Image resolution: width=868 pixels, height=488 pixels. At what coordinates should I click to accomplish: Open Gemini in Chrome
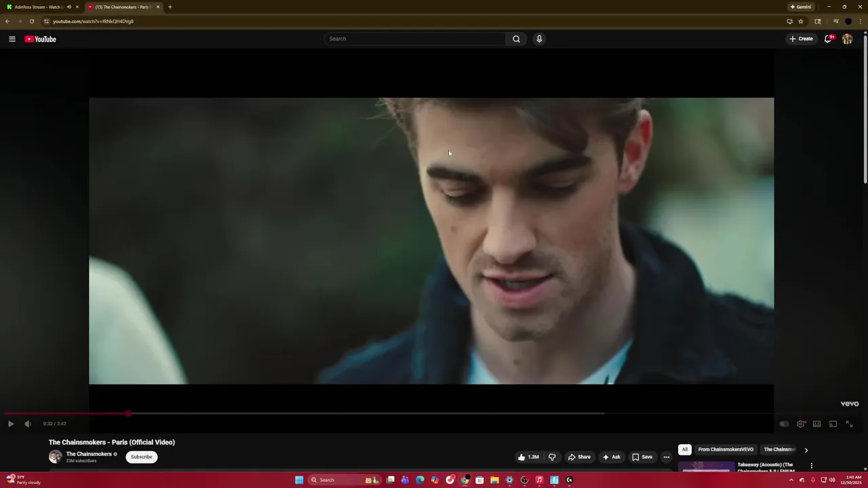tap(801, 7)
